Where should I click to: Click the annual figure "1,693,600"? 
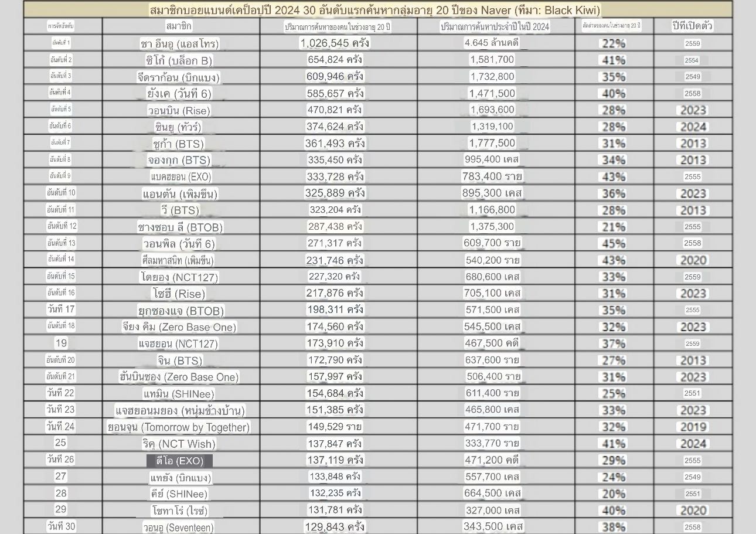pos(492,110)
